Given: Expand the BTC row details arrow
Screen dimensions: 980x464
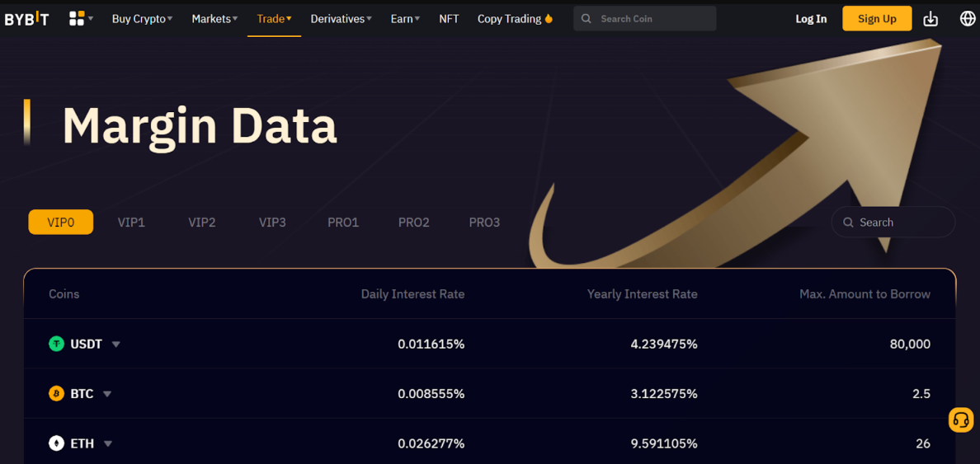Looking at the screenshot, I should [x=107, y=395].
